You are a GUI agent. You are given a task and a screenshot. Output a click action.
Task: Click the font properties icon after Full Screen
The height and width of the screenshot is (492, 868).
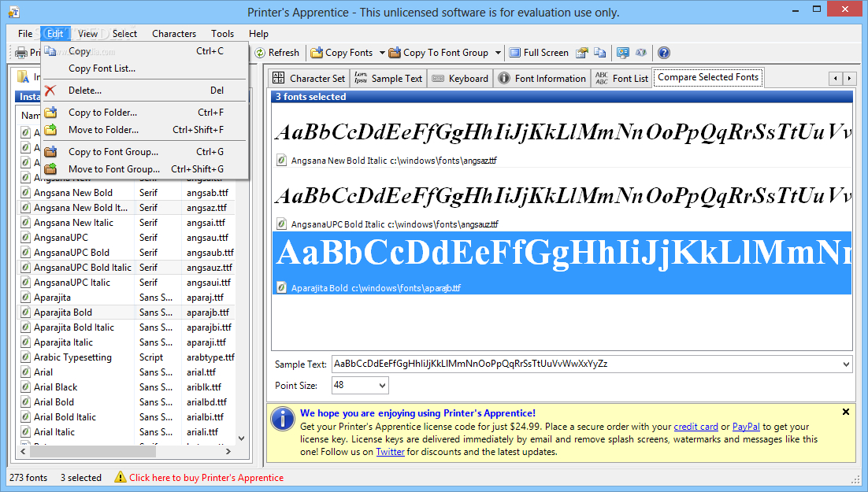581,53
